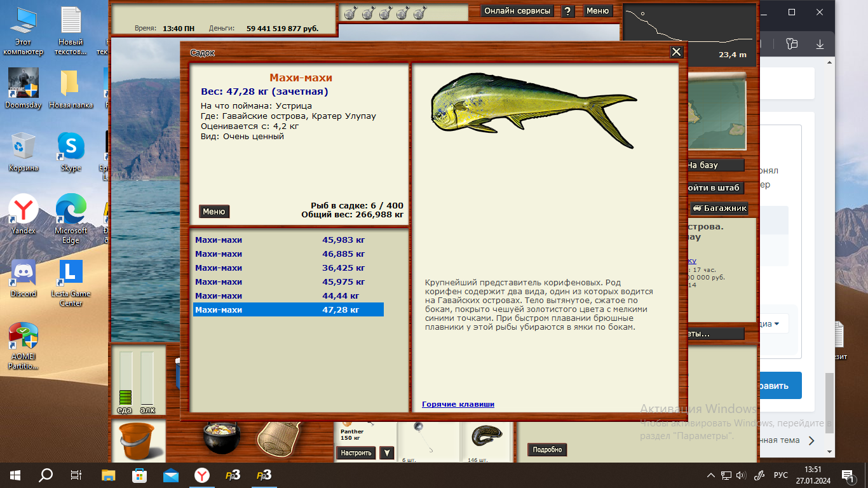Close the Садок fish cage window

pos(676,52)
